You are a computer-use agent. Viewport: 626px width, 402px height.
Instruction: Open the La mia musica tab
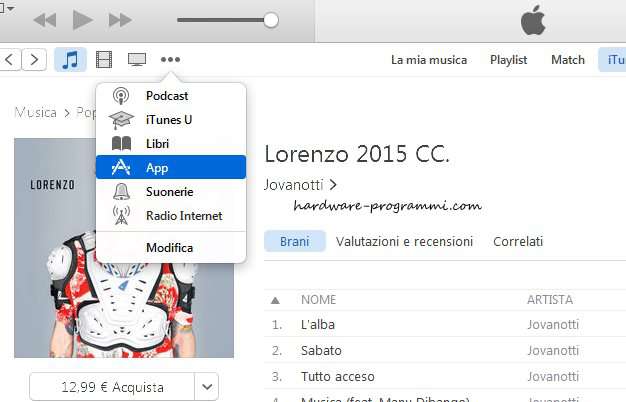pos(429,60)
